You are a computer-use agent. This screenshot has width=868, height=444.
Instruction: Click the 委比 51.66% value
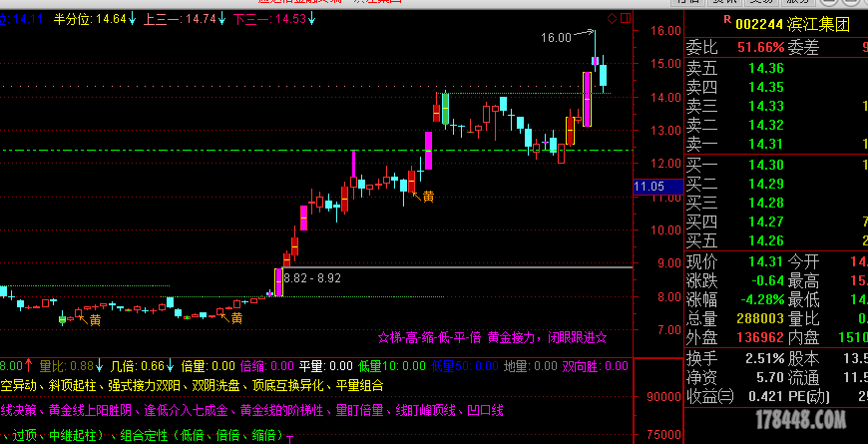click(x=761, y=48)
